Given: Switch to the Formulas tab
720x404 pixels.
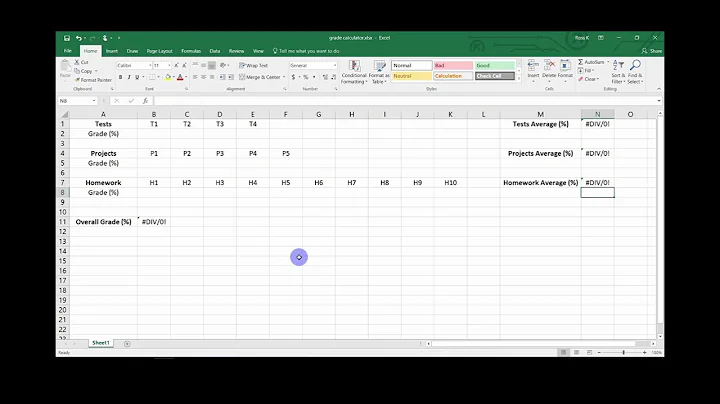Looking at the screenshot, I should pos(191,51).
